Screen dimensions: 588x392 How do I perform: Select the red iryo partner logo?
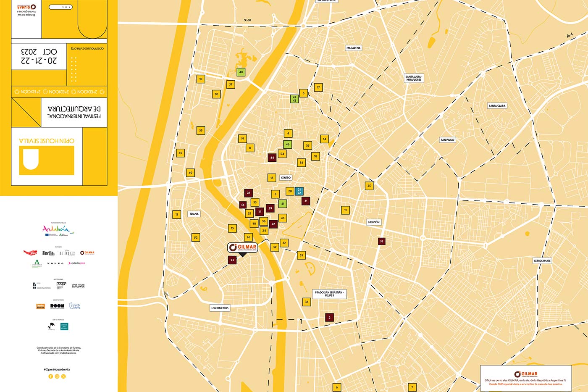(30, 253)
